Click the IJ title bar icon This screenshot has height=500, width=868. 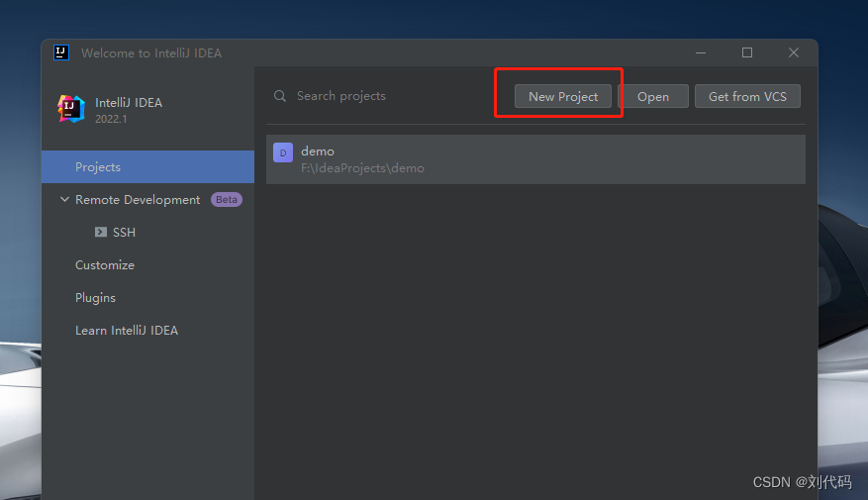(x=61, y=52)
